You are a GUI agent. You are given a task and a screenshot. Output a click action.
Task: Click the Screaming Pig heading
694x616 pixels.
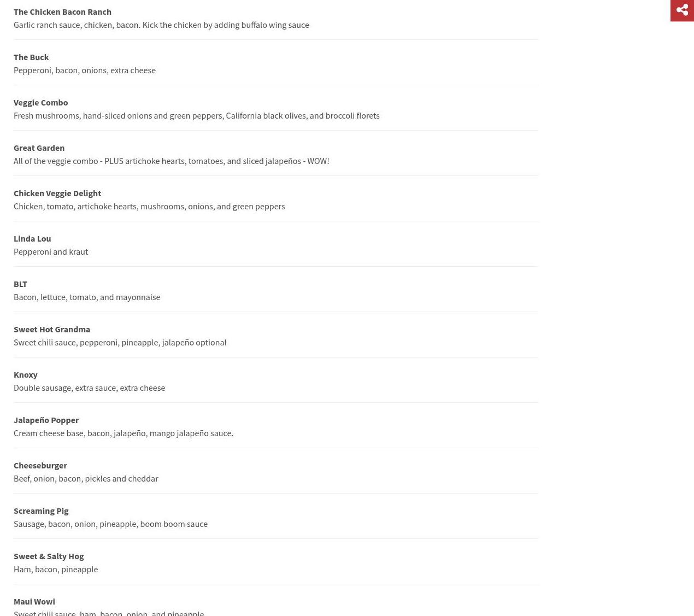[x=41, y=511]
